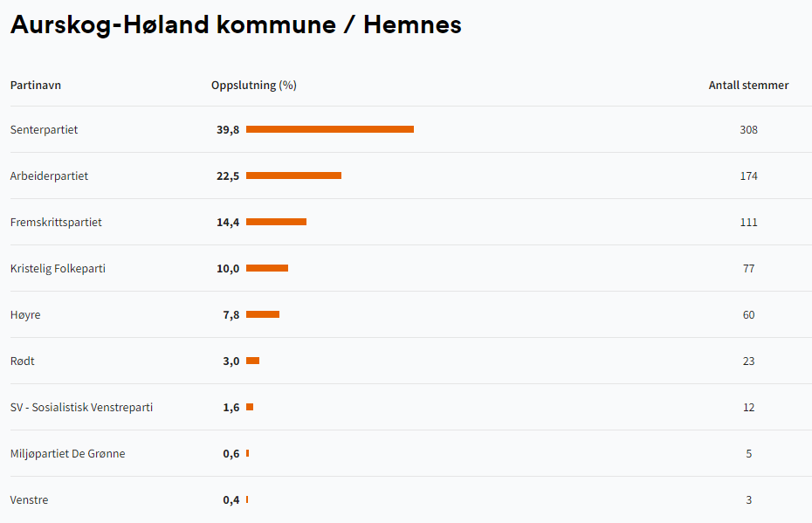Select Høyre in the table
This screenshot has width=812, height=523.
[x=25, y=315]
